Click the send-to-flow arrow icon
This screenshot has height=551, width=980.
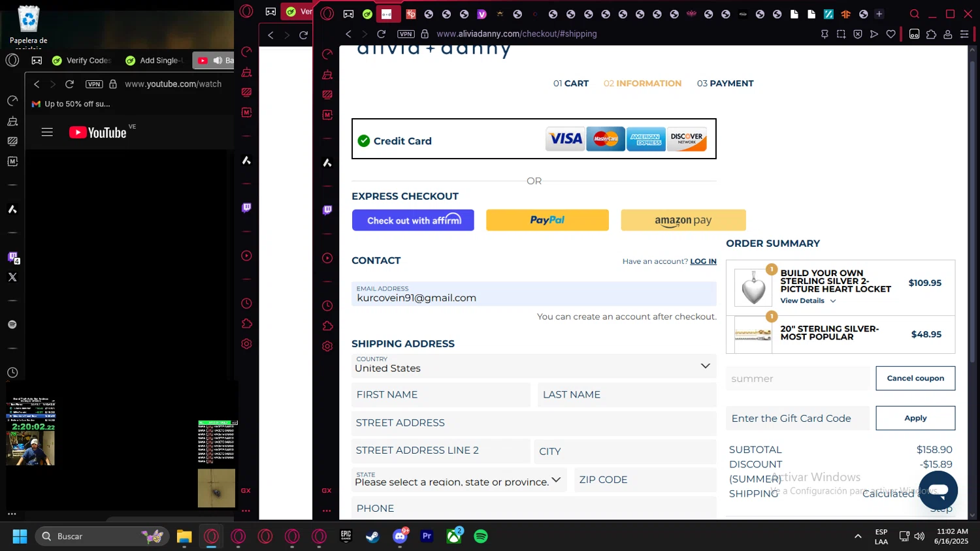[874, 34]
